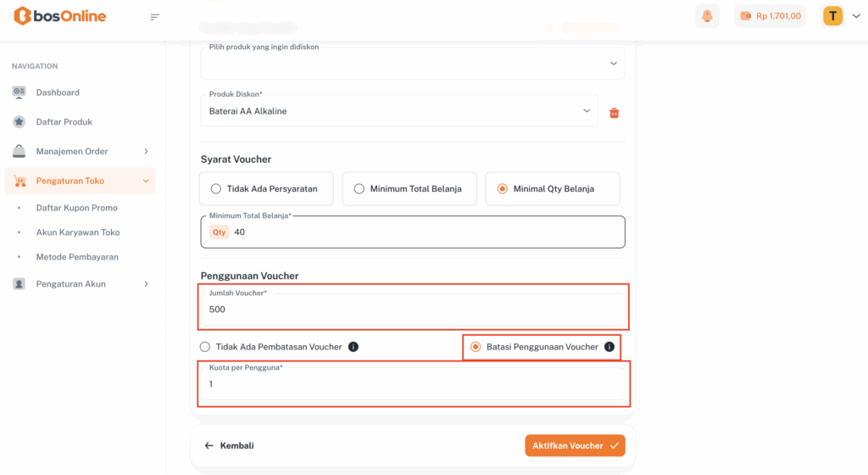Click the hamburger menu collapse icon
Viewport: 868px width, 475px height.
(x=154, y=17)
